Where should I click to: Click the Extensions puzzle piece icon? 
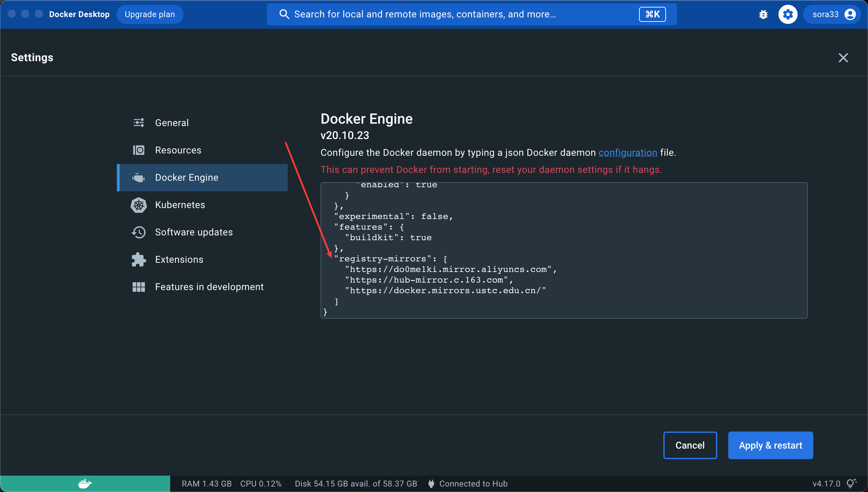tap(138, 260)
